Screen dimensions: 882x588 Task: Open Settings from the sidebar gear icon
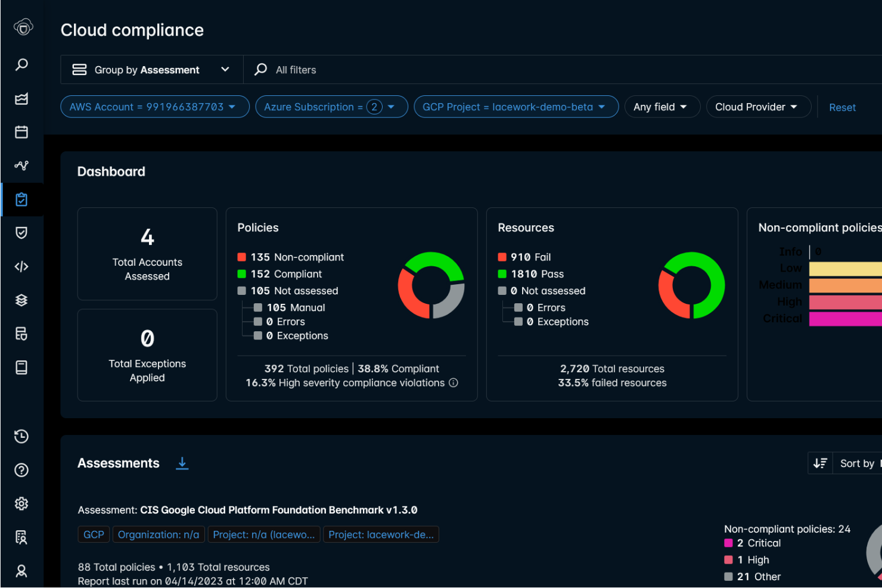tap(21, 503)
